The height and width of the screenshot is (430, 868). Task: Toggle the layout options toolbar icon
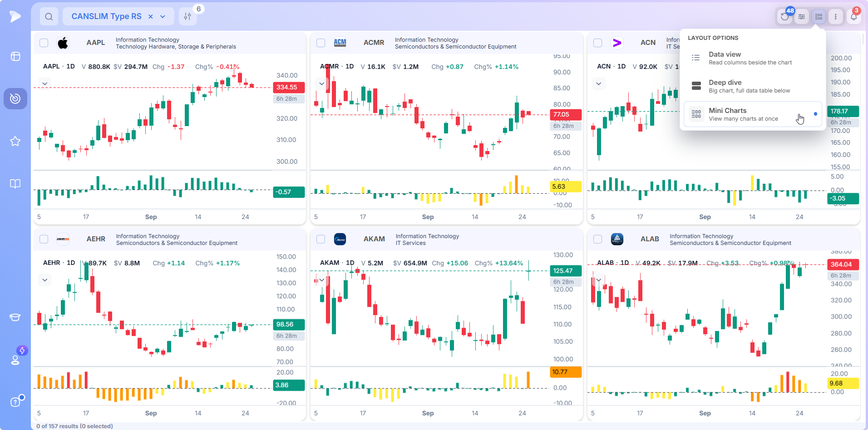point(819,17)
